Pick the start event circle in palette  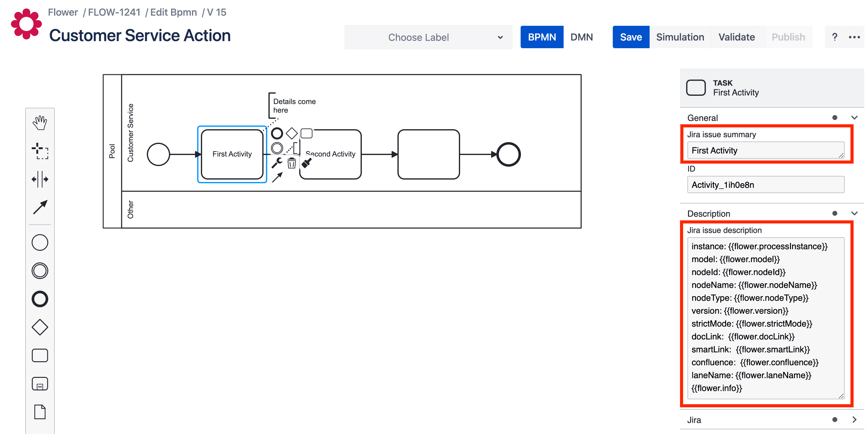(40, 242)
